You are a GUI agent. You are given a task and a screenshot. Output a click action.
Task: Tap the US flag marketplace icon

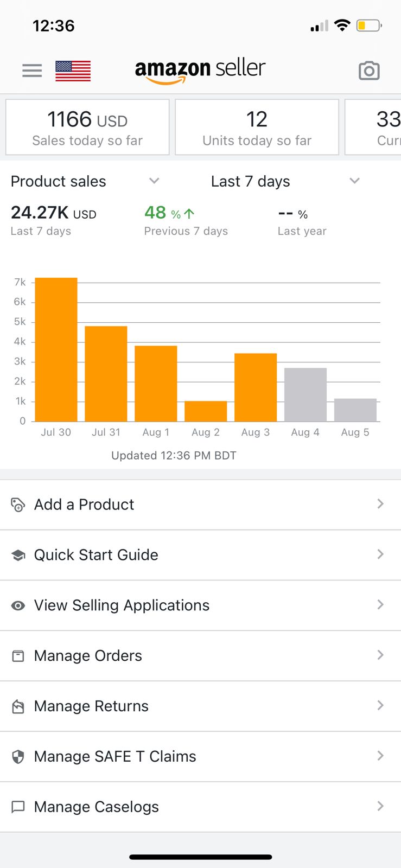73,71
